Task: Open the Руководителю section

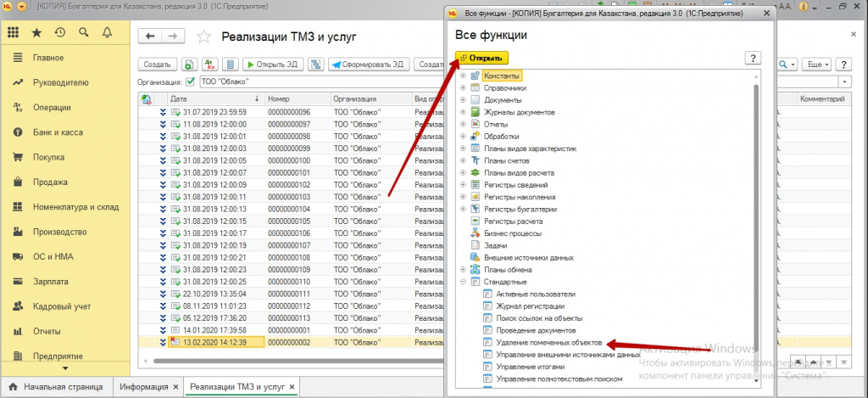Action: point(65,82)
